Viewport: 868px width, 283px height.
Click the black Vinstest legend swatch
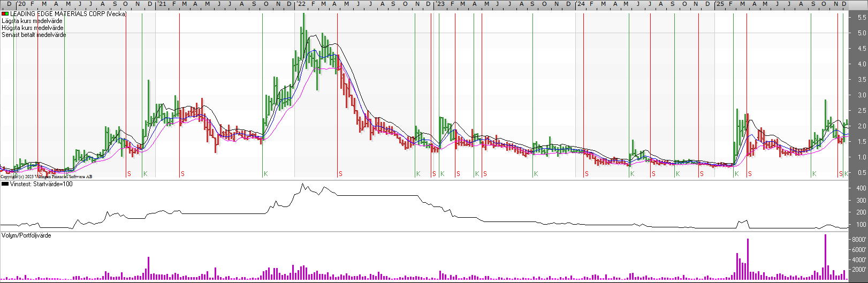pos(5,184)
